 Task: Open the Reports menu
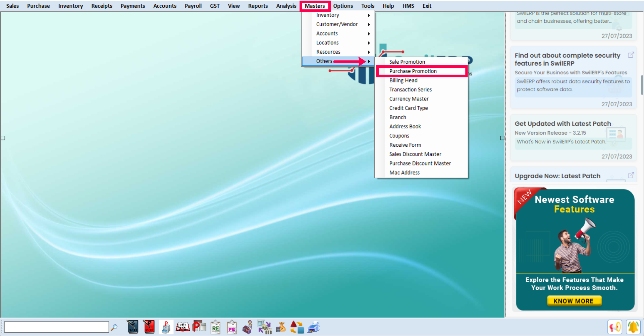point(258,6)
